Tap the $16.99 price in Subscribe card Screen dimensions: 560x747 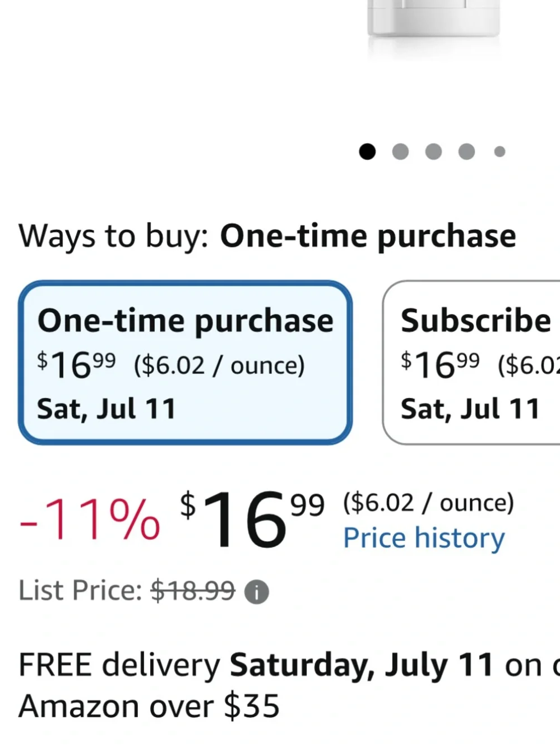click(x=440, y=365)
